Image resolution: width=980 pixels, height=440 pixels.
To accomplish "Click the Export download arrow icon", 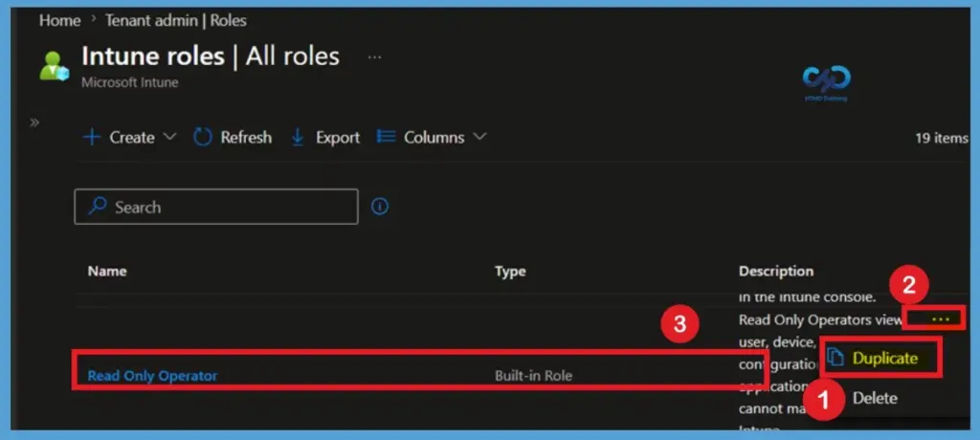I will 298,138.
